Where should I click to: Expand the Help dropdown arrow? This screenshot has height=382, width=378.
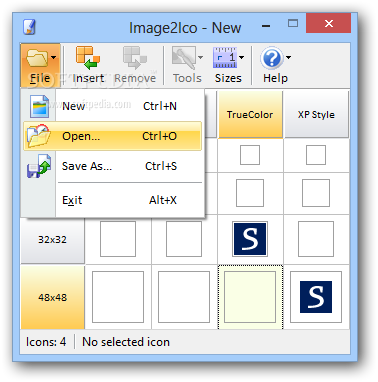tap(288, 57)
